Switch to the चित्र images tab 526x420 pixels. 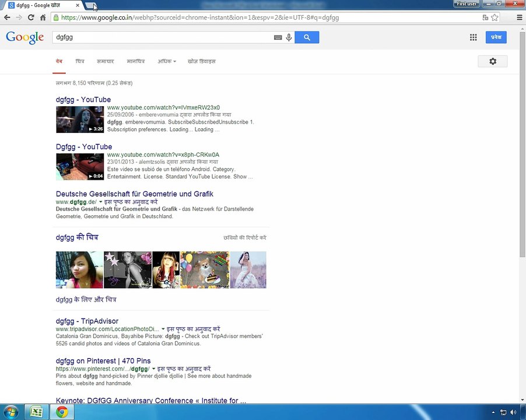tap(80, 61)
